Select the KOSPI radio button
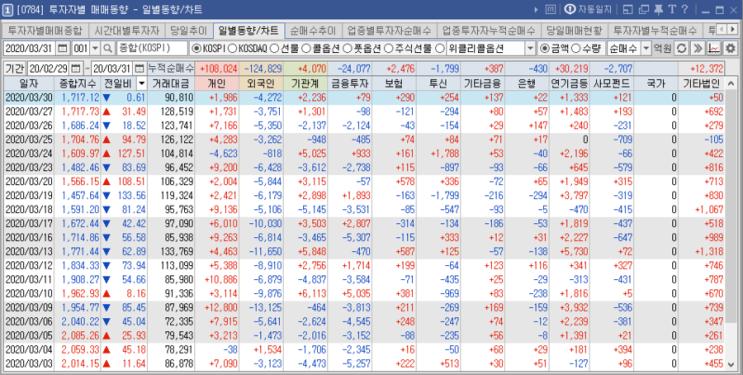 click(196, 48)
